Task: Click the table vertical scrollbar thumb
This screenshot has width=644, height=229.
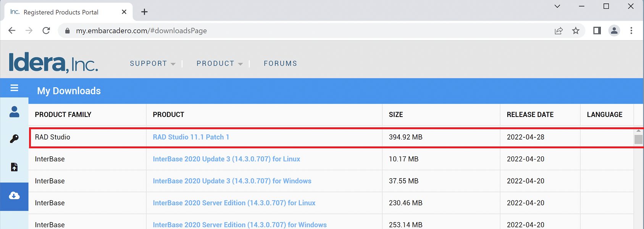Action: click(638, 139)
